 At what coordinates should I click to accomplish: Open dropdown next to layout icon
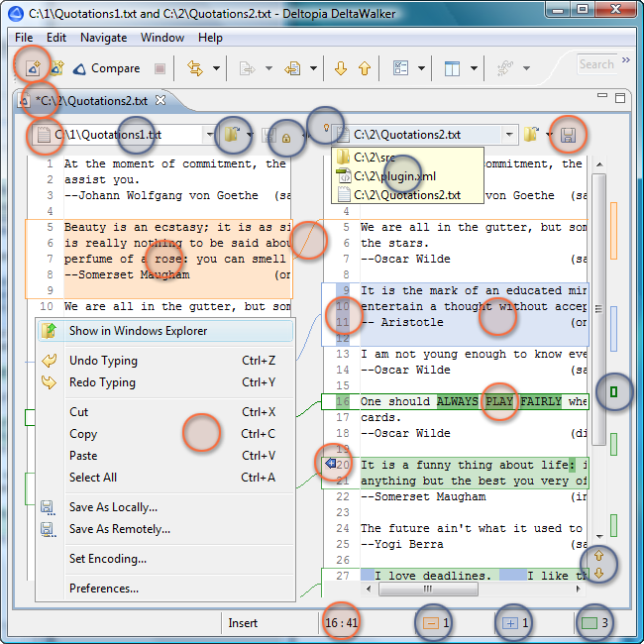[474, 68]
